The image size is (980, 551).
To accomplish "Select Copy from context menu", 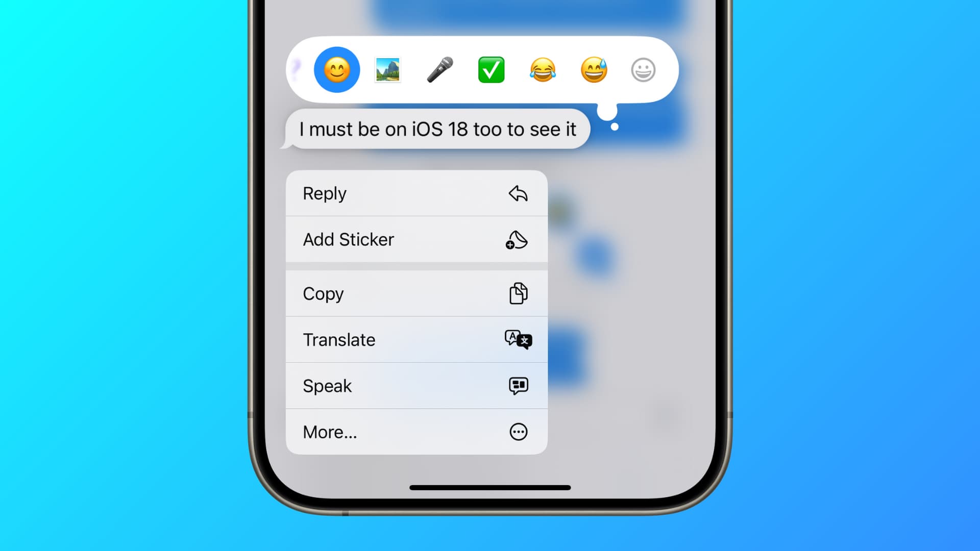I will tap(416, 293).
